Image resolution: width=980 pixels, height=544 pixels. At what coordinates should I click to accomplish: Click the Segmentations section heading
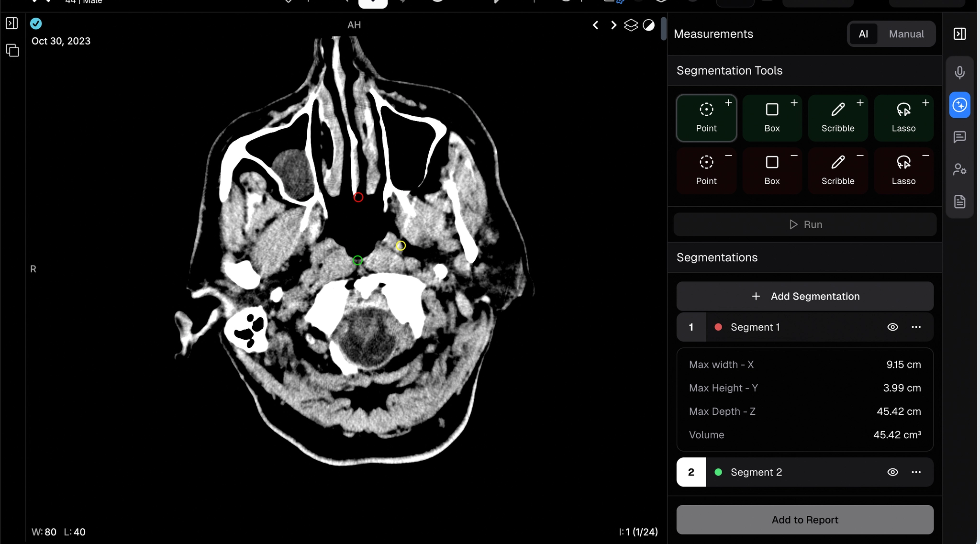tap(717, 257)
